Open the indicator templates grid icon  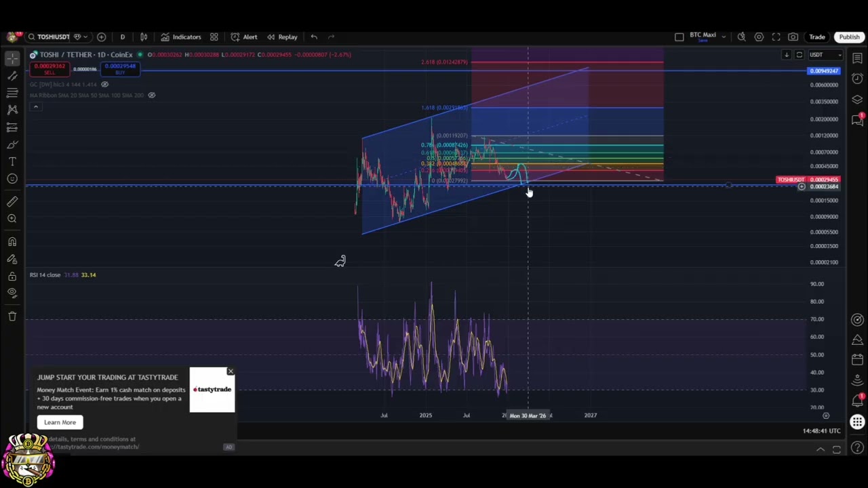(x=214, y=37)
